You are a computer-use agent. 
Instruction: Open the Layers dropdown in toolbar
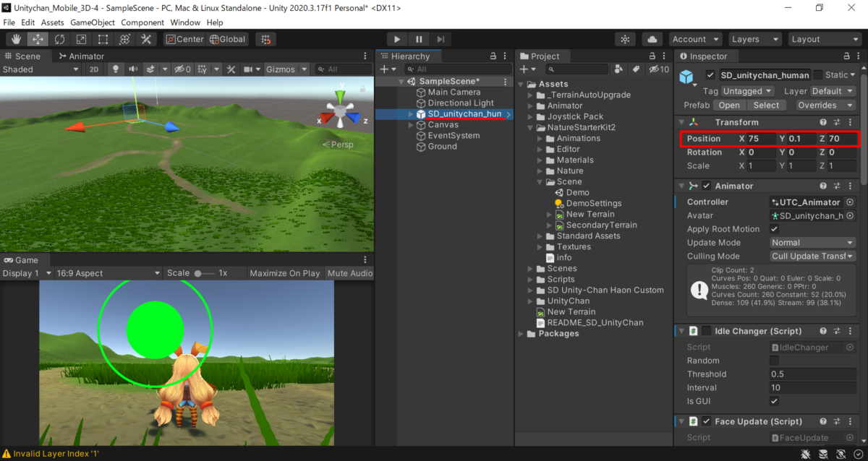point(754,39)
